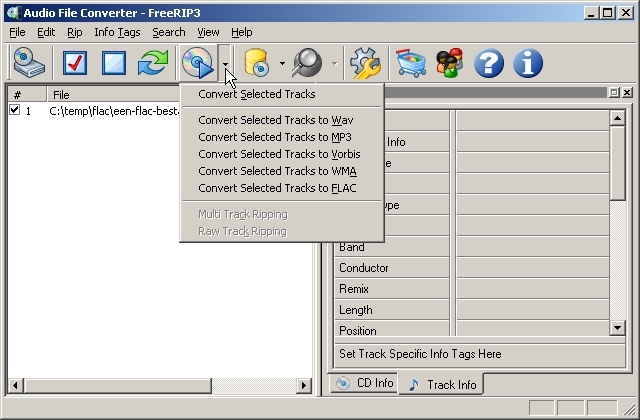Click the Position label
Viewport: 640px width, 420px height.
tap(358, 331)
